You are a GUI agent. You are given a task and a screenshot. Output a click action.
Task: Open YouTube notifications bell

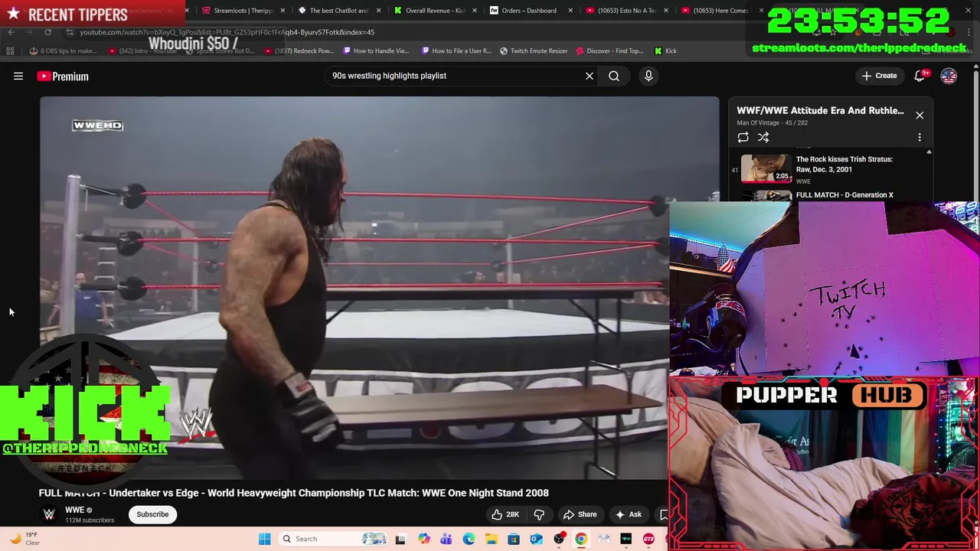(920, 76)
